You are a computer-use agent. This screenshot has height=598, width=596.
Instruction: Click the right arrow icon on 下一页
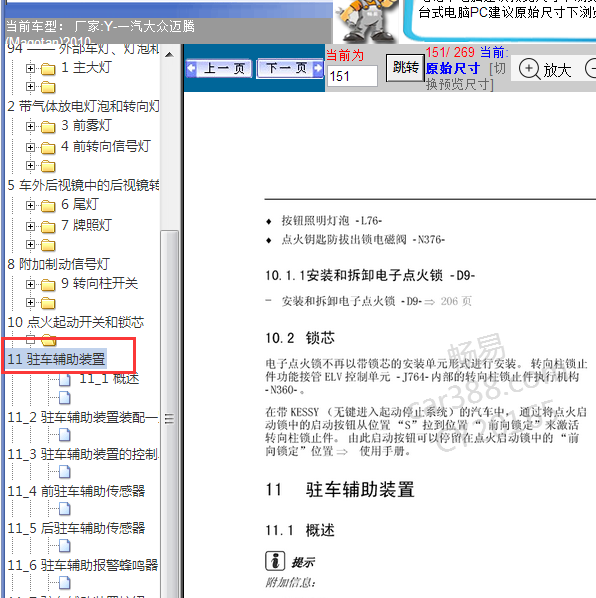coord(317,69)
